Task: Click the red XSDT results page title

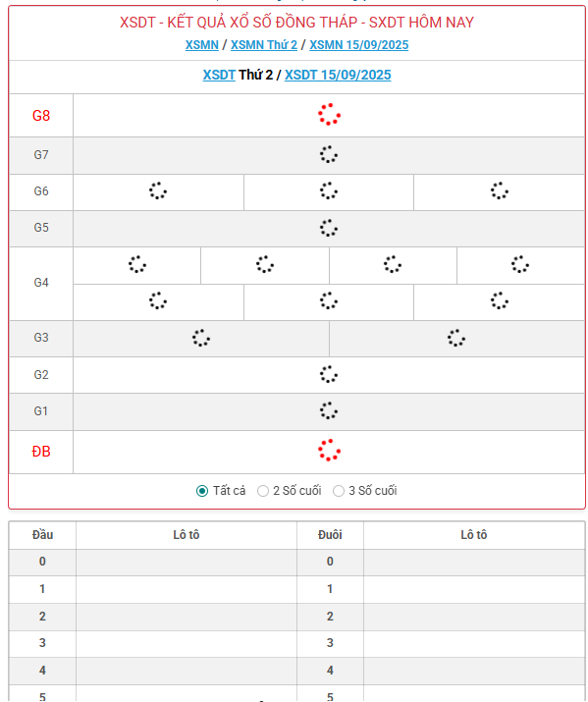Action: (296, 23)
